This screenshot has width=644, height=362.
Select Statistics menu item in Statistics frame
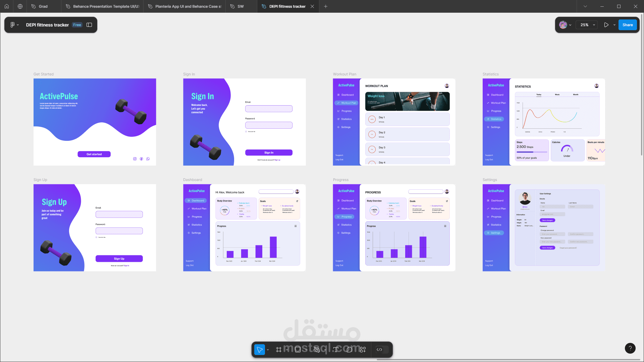pyautogui.click(x=494, y=119)
